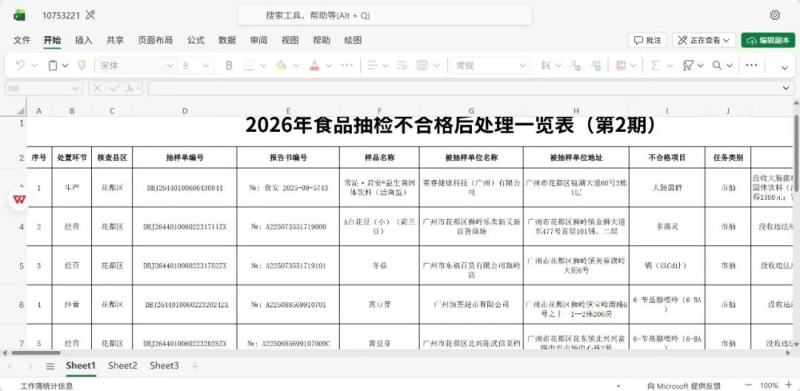Click the Merge cells icon
Viewport: 800px width, 391px height.
point(422,65)
